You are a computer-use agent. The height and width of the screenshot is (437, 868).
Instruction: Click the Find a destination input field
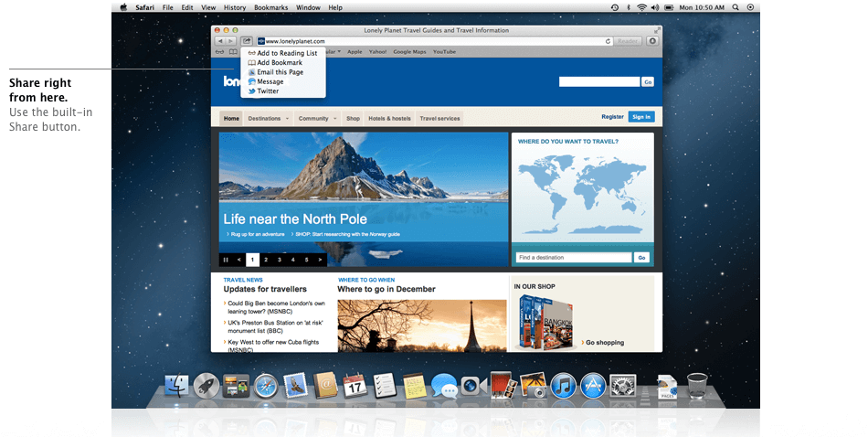(574, 258)
